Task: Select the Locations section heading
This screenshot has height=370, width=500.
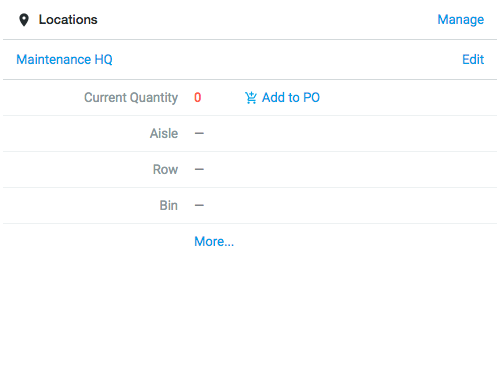Action: tap(68, 20)
